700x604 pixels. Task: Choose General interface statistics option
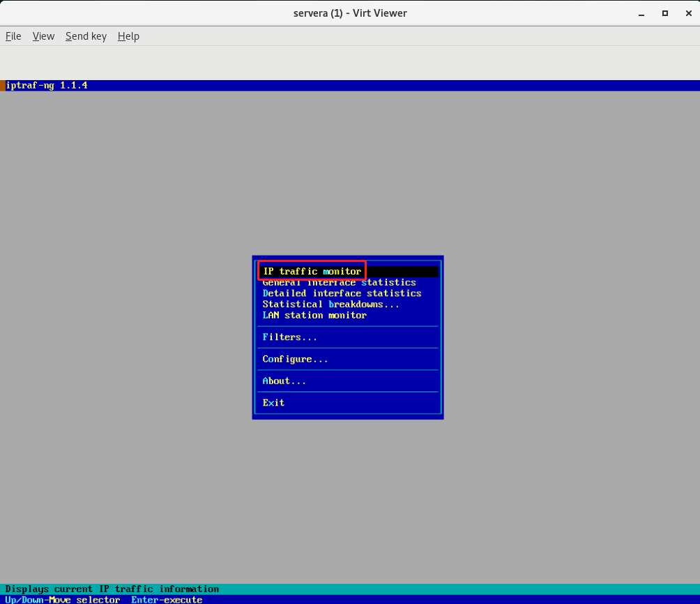point(339,283)
